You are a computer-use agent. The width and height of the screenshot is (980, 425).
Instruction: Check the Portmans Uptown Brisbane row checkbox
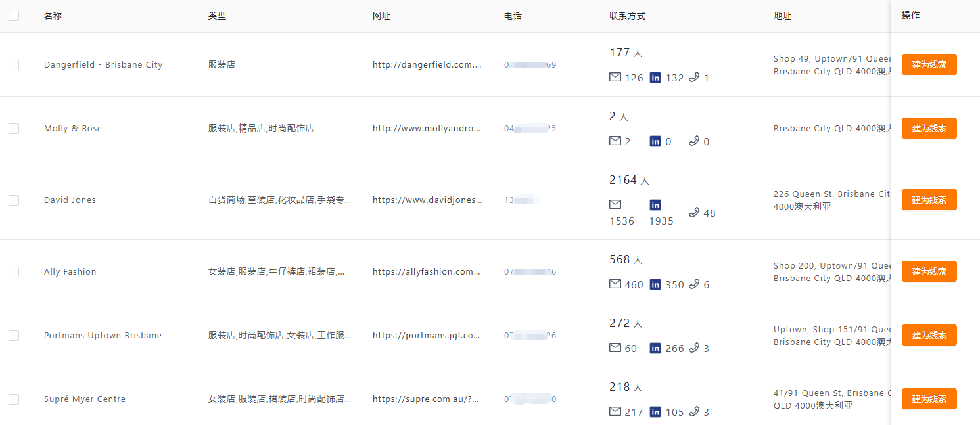tap(14, 336)
